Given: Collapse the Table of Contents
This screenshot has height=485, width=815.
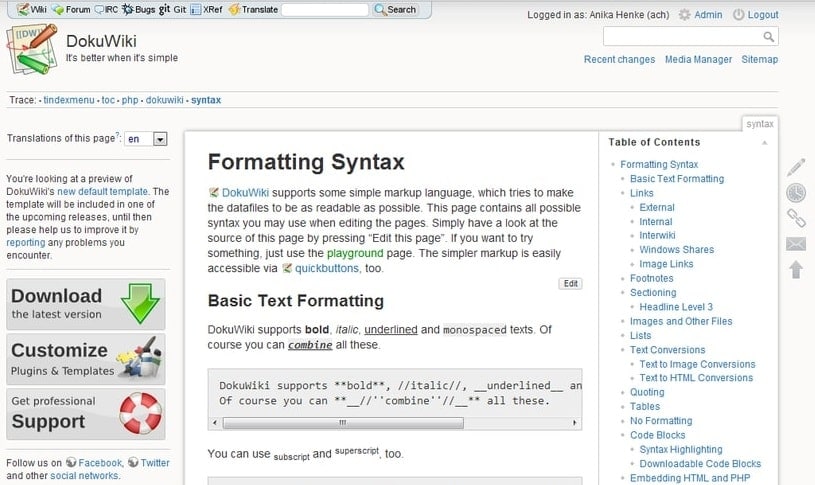Looking at the screenshot, I should click(x=765, y=142).
